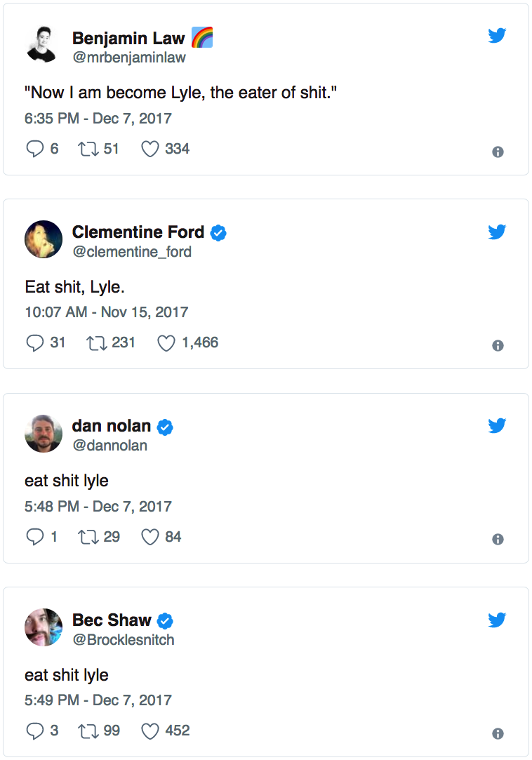Click the Twitter bird on Benjamin Law's tweet
The width and height of the screenshot is (532, 760).
497,36
